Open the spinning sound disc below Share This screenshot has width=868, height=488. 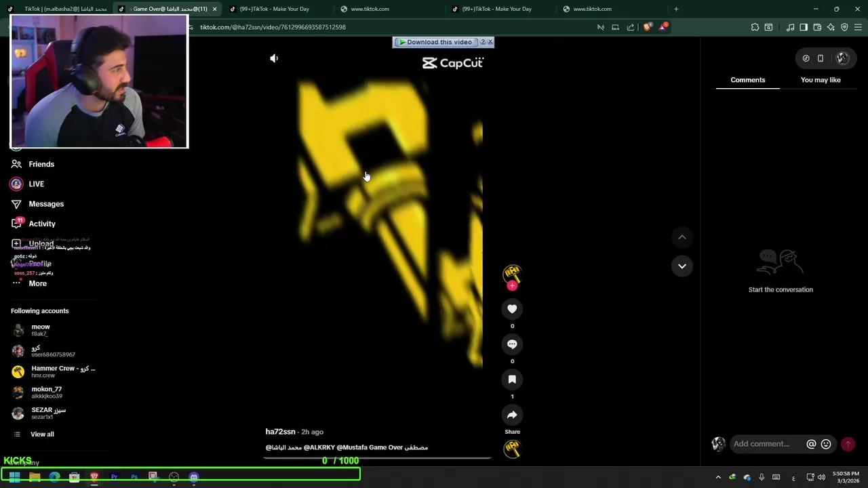tap(512, 449)
